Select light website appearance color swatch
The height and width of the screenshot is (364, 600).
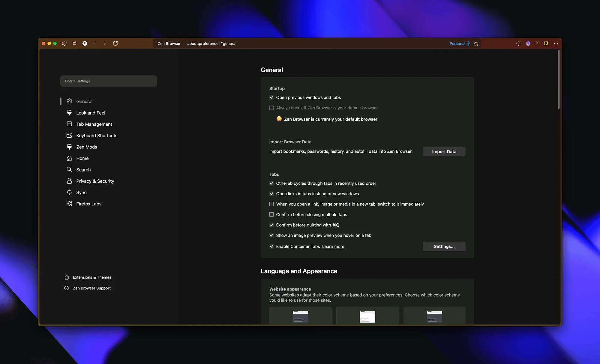pyautogui.click(x=367, y=316)
